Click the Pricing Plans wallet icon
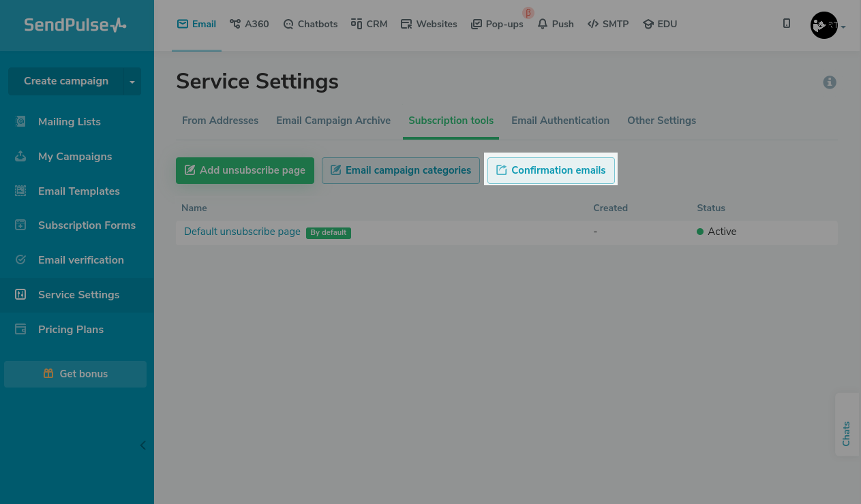Screen dimensions: 861x504 20,330
